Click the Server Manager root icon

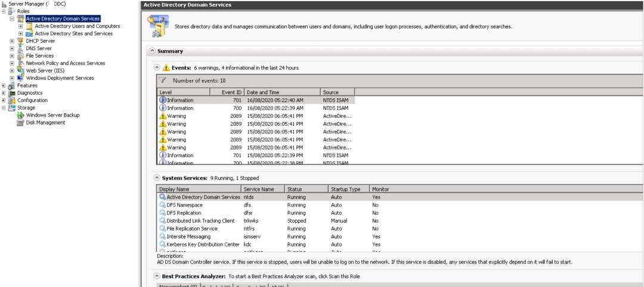(4, 4)
